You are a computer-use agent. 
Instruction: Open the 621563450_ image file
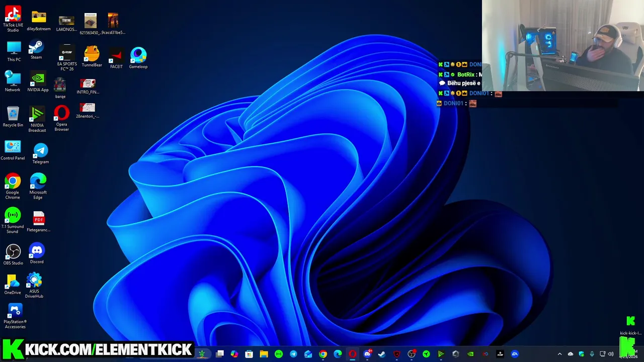pyautogui.click(x=91, y=24)
